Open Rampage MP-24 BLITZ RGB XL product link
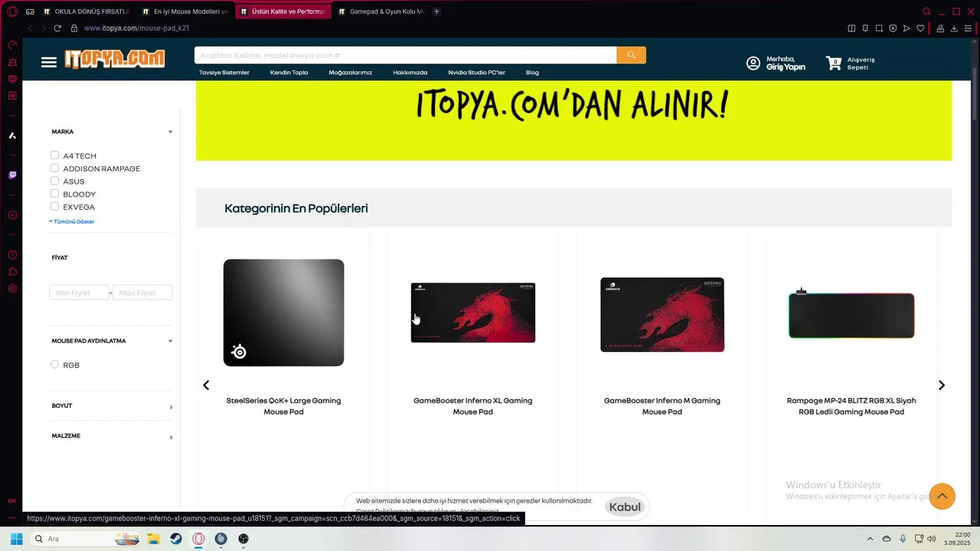Viewport: 980px width, 551px height. [x=851, y=406]
